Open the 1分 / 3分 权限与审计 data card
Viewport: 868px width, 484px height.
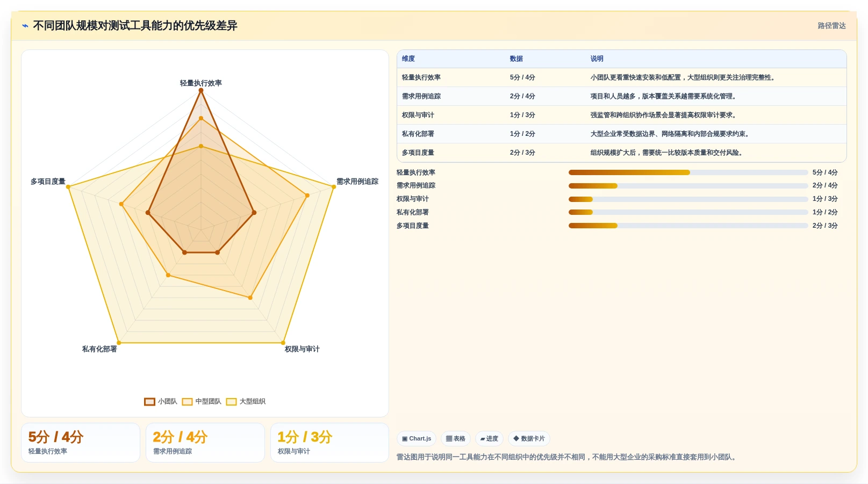[329, 443]
